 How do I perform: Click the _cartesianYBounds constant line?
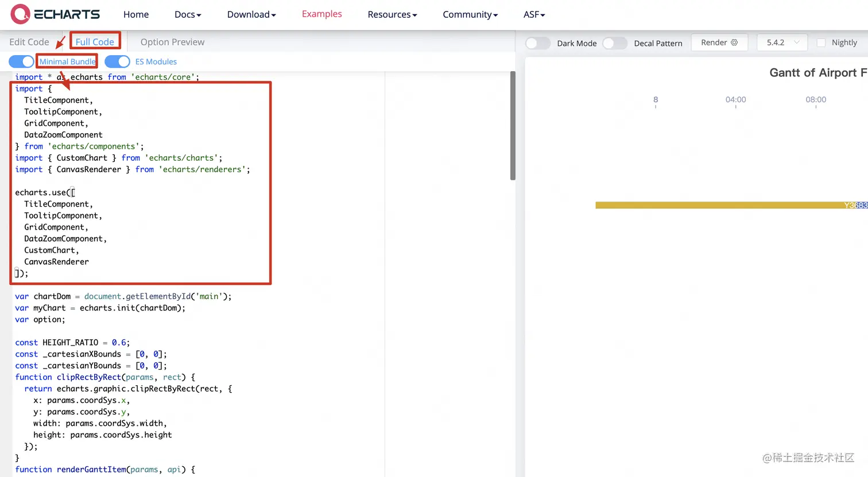pos(91,366)
